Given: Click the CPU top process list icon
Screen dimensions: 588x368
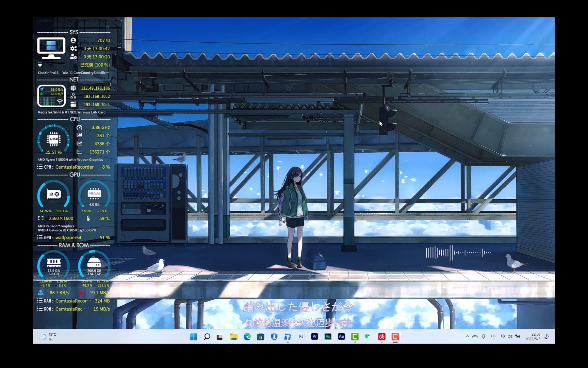Looking at the screenshot, I should [x=40, y=167].
